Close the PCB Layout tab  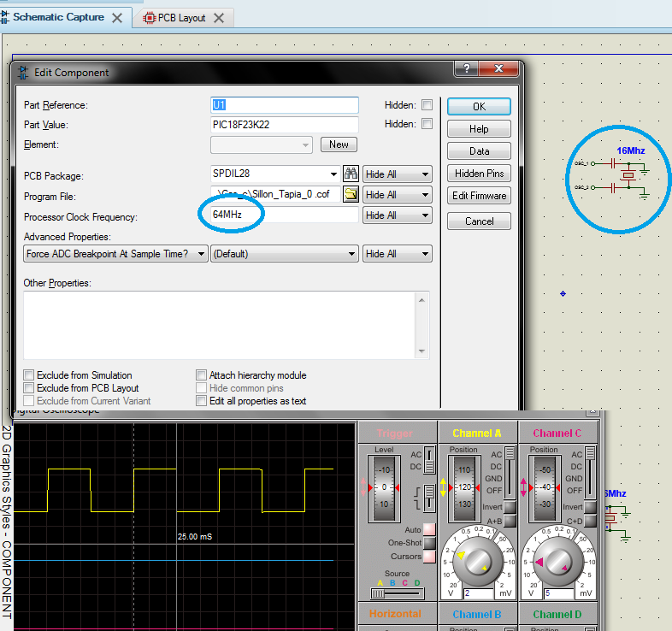219,18
